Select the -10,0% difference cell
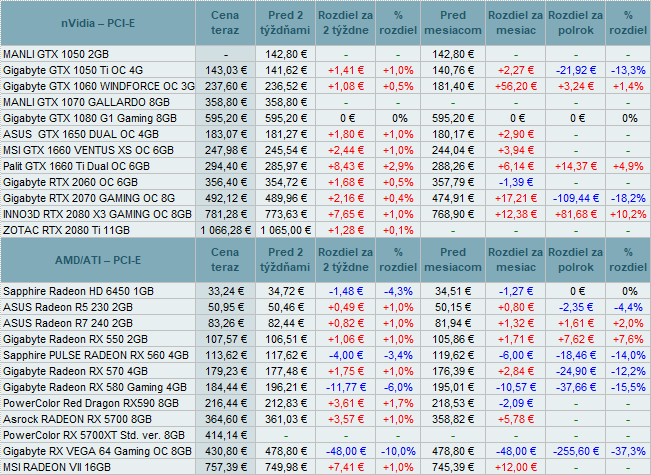The image size is (651, 475). tap(398, 451)
